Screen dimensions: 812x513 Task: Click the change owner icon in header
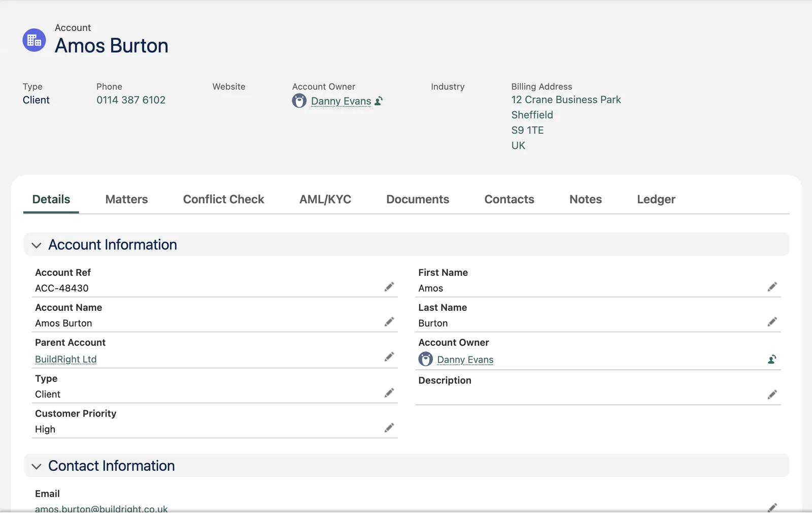click(379, 101)
